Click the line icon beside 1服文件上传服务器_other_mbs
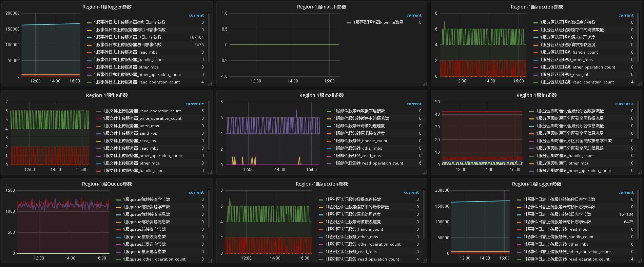 98,164
